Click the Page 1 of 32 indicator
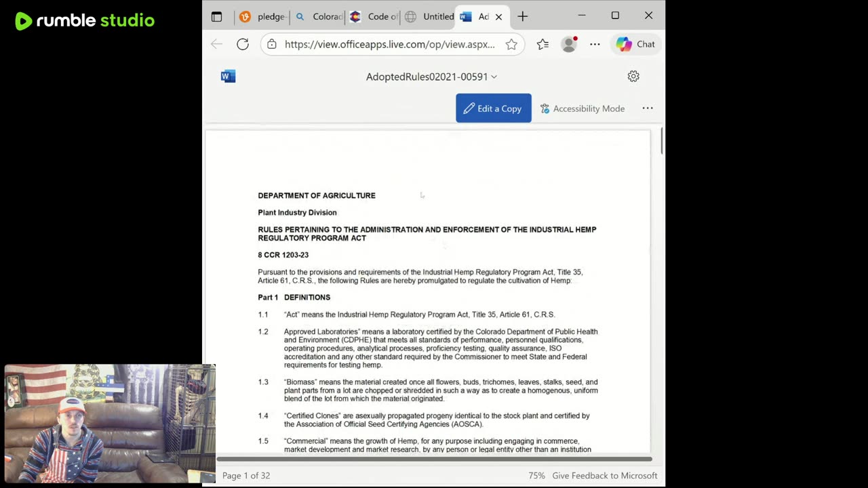Viewport: 868px width, 488px height. [x=246, y=476]
